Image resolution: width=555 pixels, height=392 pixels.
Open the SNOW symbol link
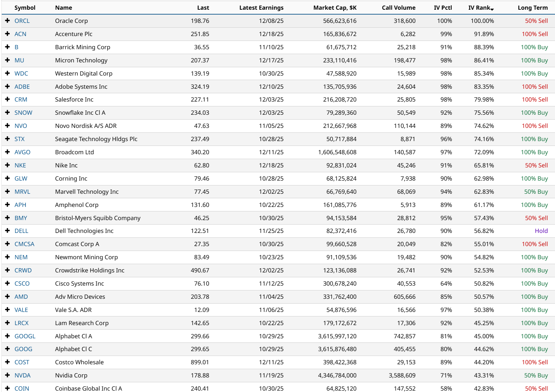point(23,113)
